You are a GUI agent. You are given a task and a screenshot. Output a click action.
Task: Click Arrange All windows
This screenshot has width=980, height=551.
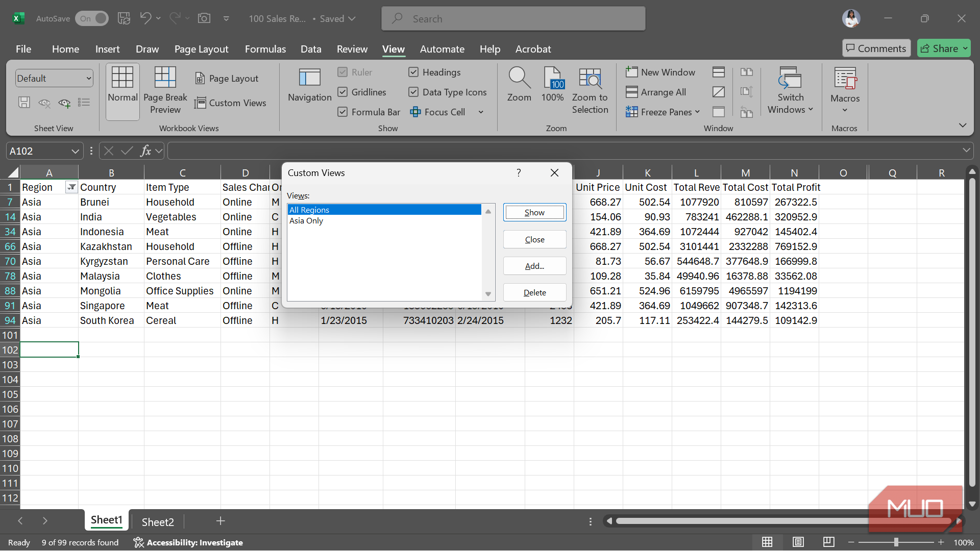pos(656,92)
